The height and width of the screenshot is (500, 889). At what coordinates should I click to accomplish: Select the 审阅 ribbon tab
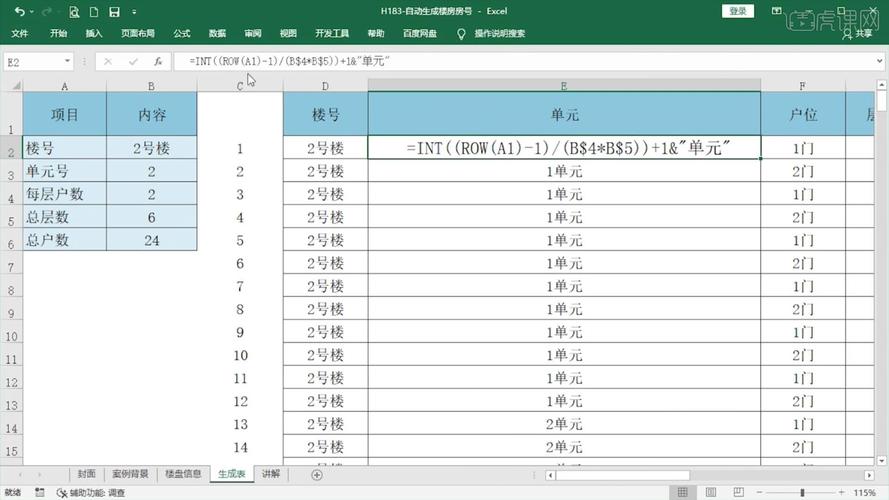(x=253, y=33)
